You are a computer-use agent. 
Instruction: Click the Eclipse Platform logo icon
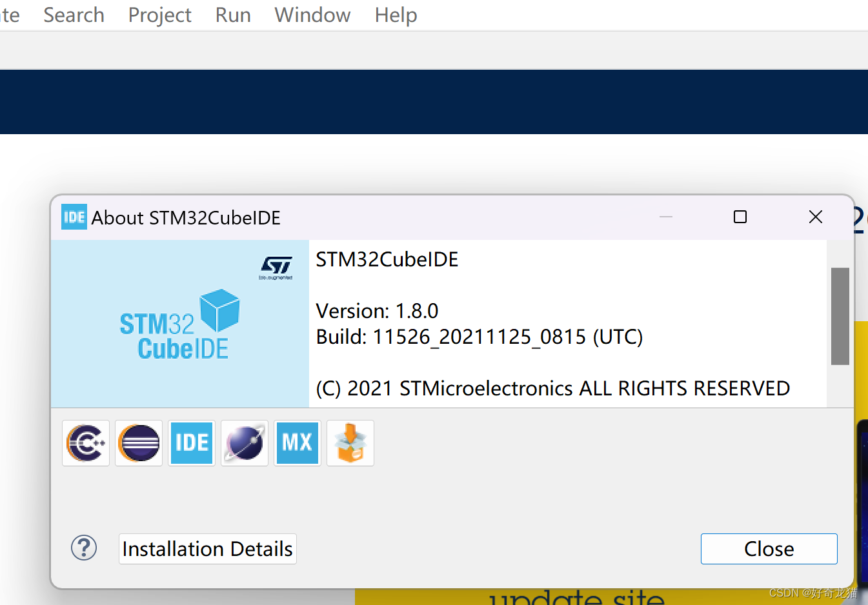[x=139, y=443]
